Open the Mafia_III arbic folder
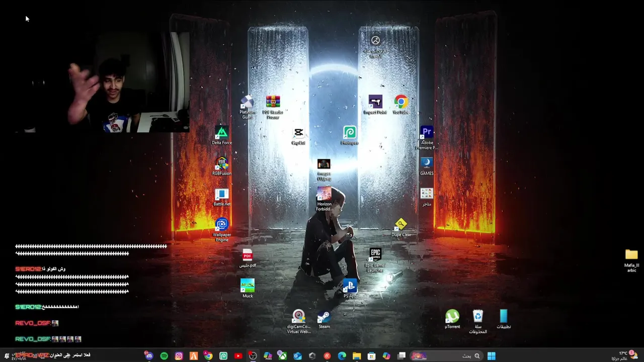 tap(631, 260)
